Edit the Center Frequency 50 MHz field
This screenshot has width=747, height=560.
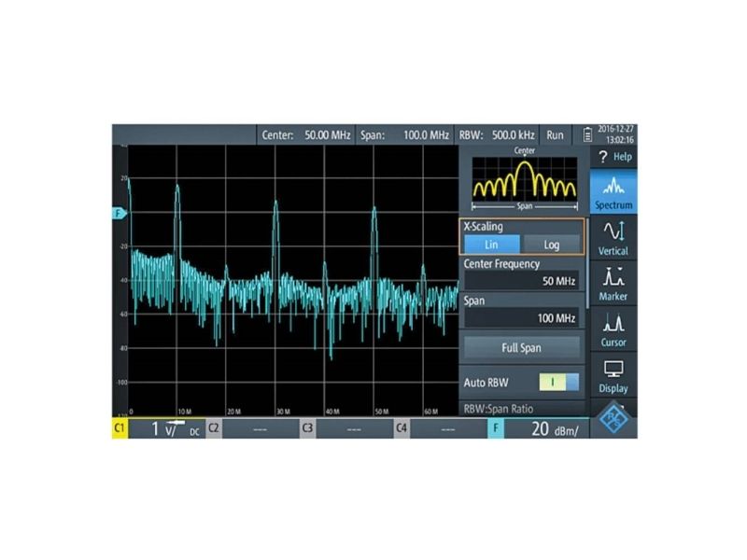coord(522,281)
